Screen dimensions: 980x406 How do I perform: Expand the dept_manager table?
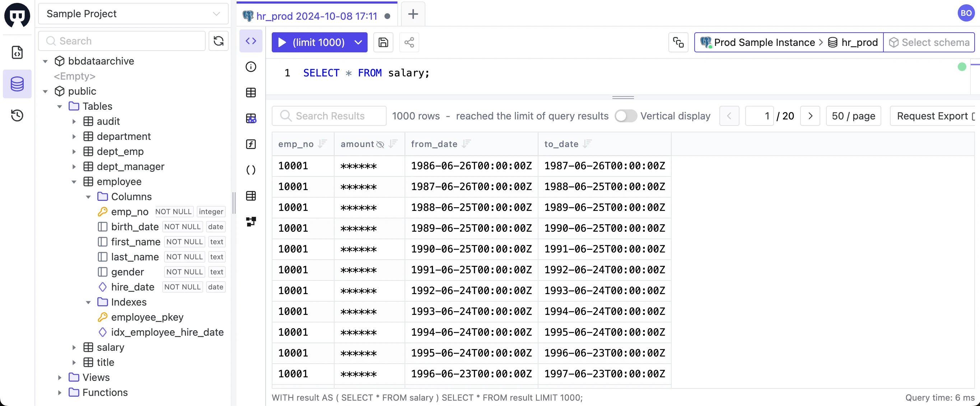(x=74, y=167)
